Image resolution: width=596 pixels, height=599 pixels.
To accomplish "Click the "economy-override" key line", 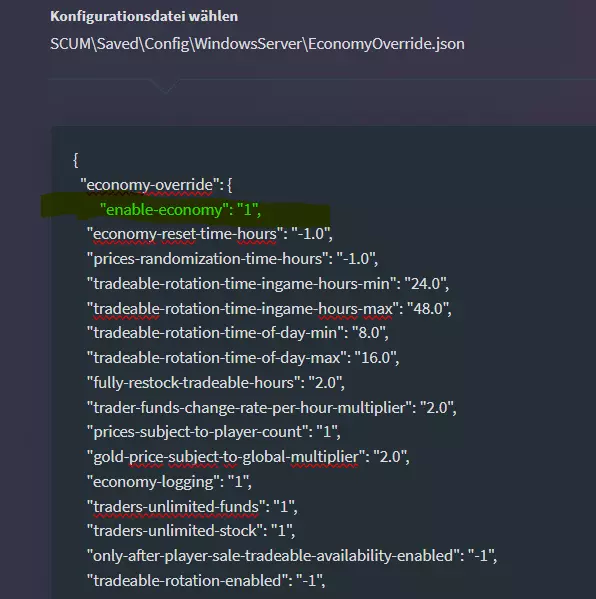I will coord(156,185).
